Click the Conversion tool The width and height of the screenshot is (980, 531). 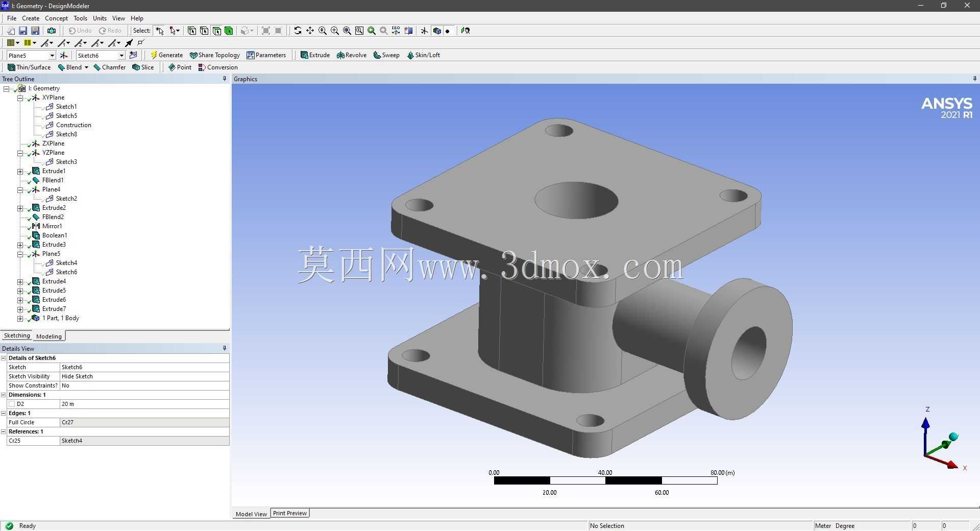coord(218,67)
